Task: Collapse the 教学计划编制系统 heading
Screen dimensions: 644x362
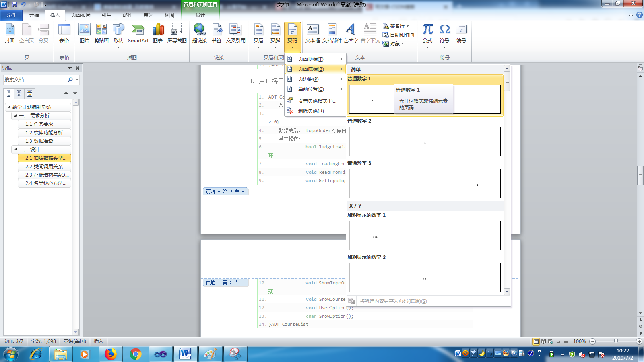Action: pos(9,107)
